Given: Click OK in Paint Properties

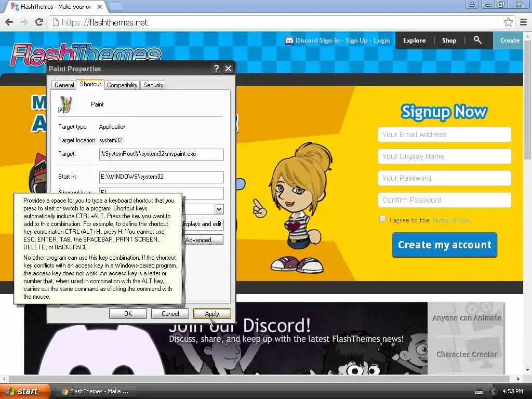Looking at the screenshot, I should (128, 313).
